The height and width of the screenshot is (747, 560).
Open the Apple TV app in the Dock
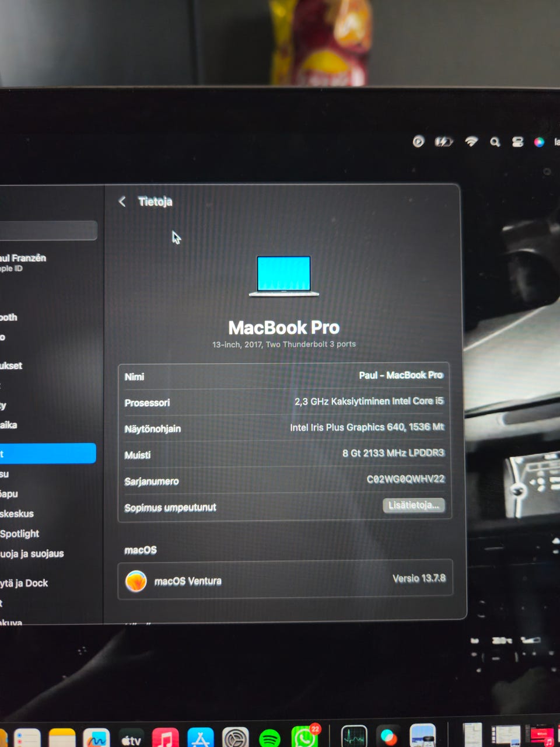pyautogui.click(x=131, y=738)
